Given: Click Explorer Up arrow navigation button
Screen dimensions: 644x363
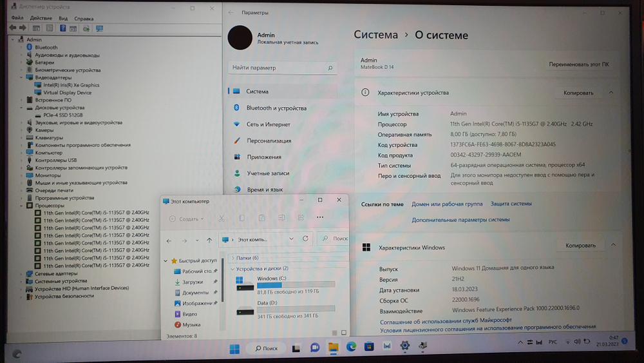Looking at the screenshot, I should click(209, 240).
